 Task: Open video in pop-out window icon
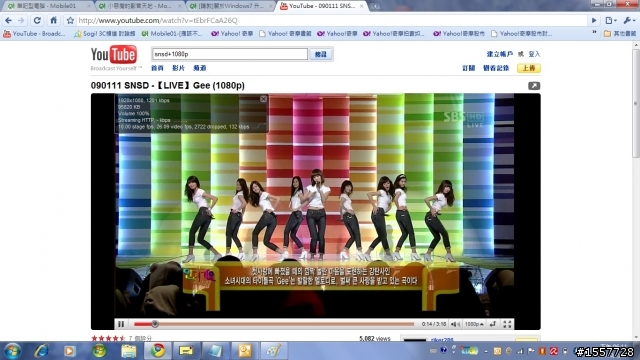534,86
